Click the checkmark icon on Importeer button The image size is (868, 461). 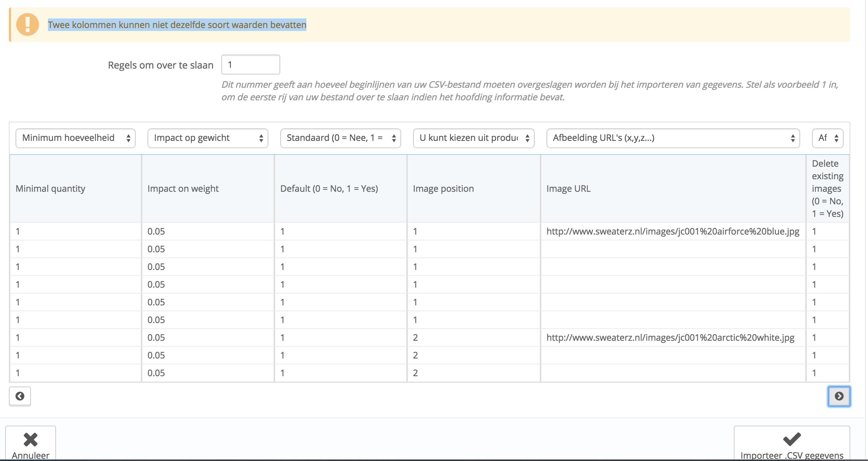tap(792, 439)
